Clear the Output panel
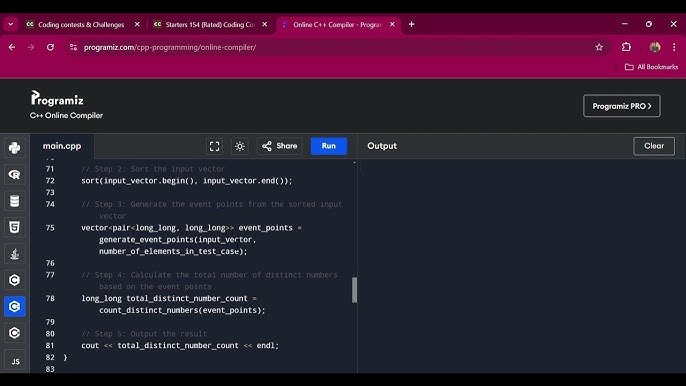Viewport: 686px width, 386px height. [x=654, y=146]
